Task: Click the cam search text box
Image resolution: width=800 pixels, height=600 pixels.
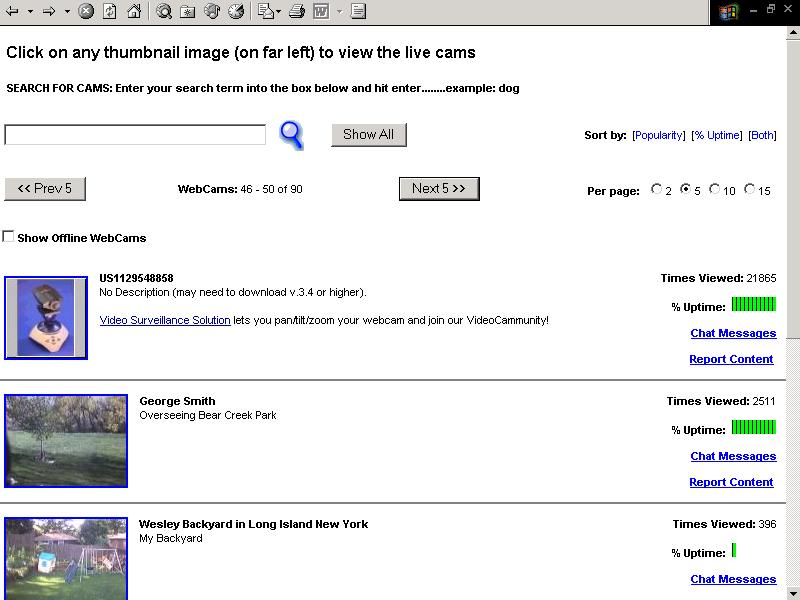Action: [x=135, y=135]
